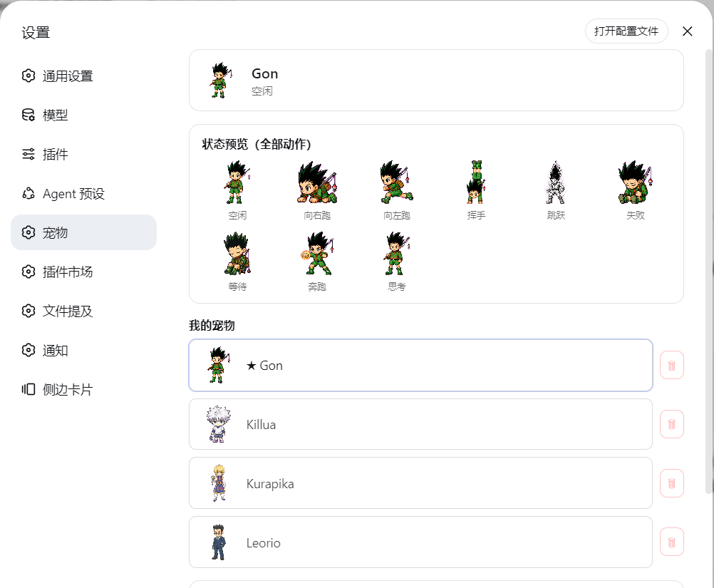Select the 宠物 pets section

(x=83, y=233)
